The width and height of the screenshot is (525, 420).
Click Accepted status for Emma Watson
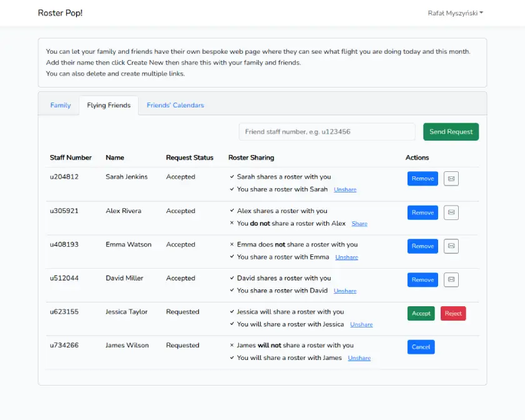tap(181, 244)
